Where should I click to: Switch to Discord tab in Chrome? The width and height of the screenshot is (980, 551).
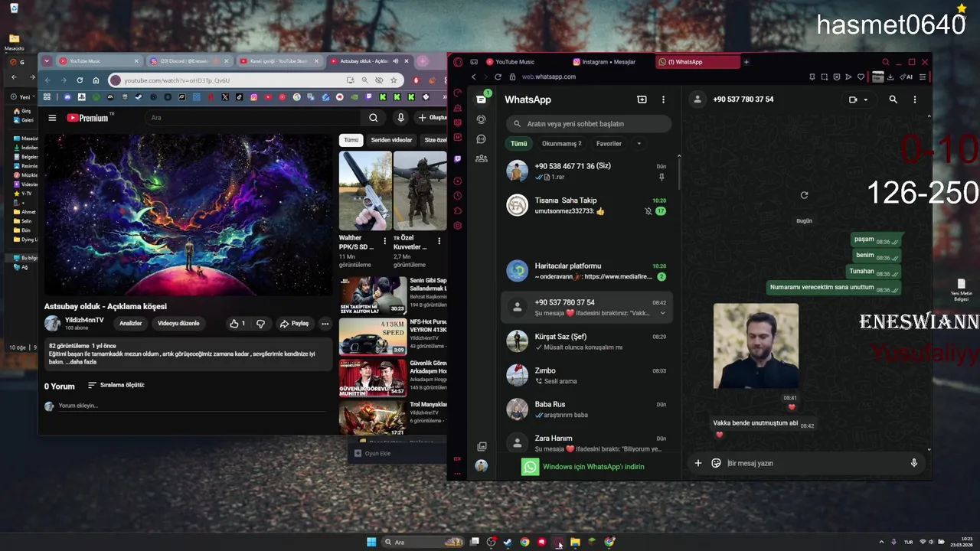click(x=188, y=61)
